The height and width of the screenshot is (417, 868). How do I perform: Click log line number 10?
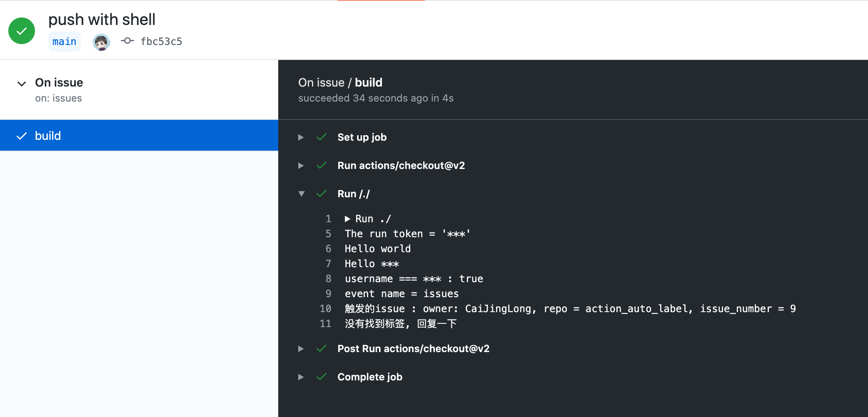[x=325, y=309]
